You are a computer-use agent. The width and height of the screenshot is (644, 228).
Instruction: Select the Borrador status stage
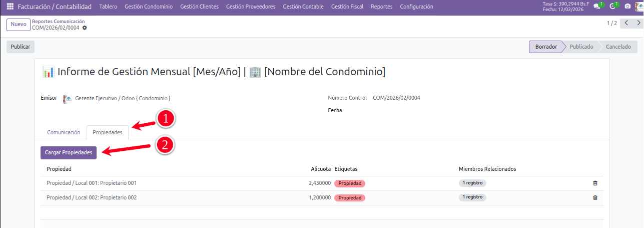546,47
